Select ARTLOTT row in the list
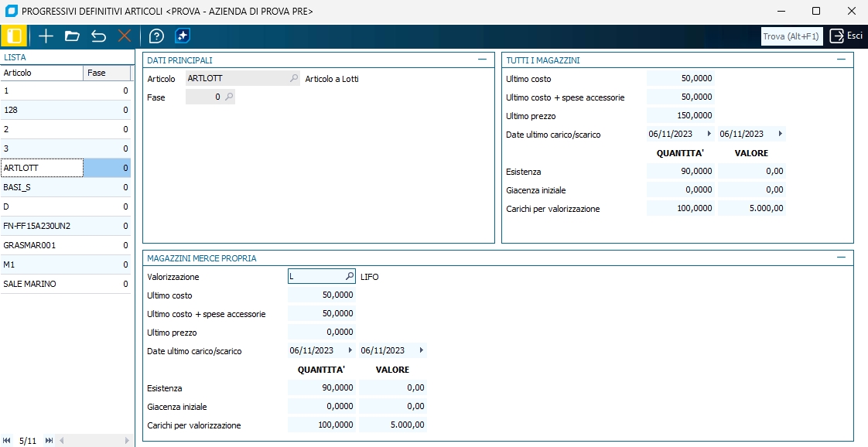868x447 pixels. coord(66,168)
